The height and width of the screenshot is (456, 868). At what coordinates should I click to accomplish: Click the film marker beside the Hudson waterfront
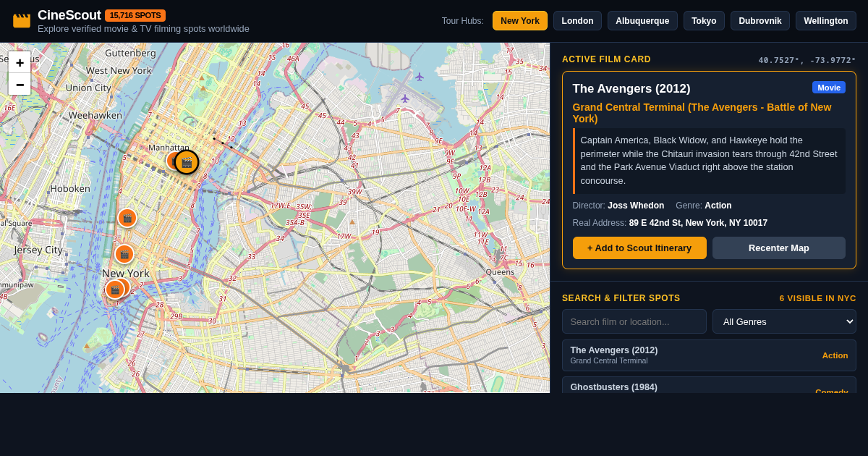pos(127,218)
